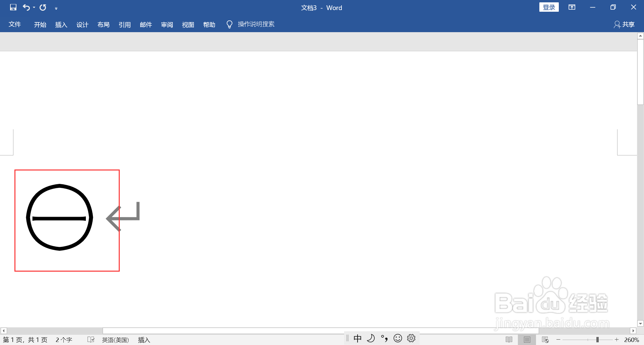Image resolution: width=644 pixels, height=345 pixels.
Task: Toggle IME half/full-width moon icon
Action: [x=371, y=338]
